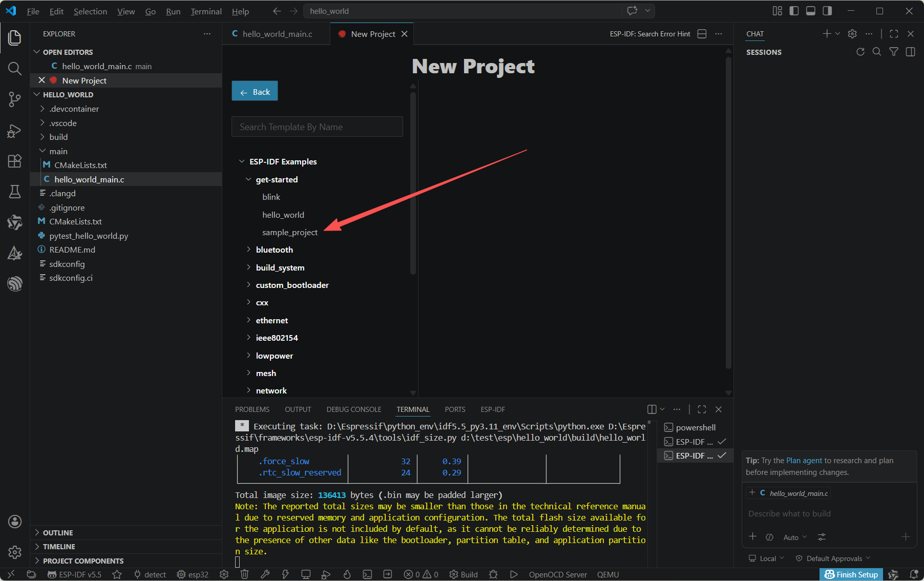This screenshot has width=924, height=581.
Task: Open the Selection menu
Action: coord(90,11)
